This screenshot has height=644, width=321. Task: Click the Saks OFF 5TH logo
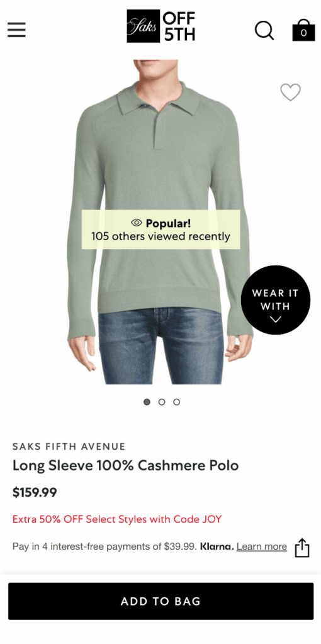[x=160, y=26]
